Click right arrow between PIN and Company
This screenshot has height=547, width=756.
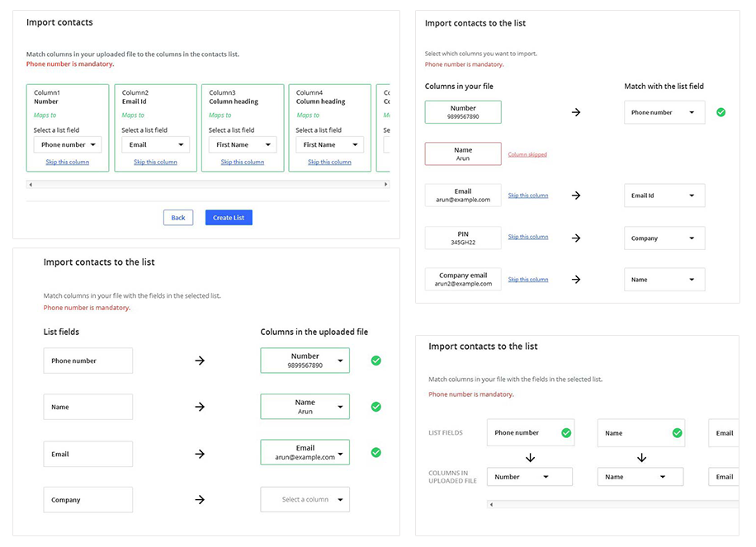576,238
